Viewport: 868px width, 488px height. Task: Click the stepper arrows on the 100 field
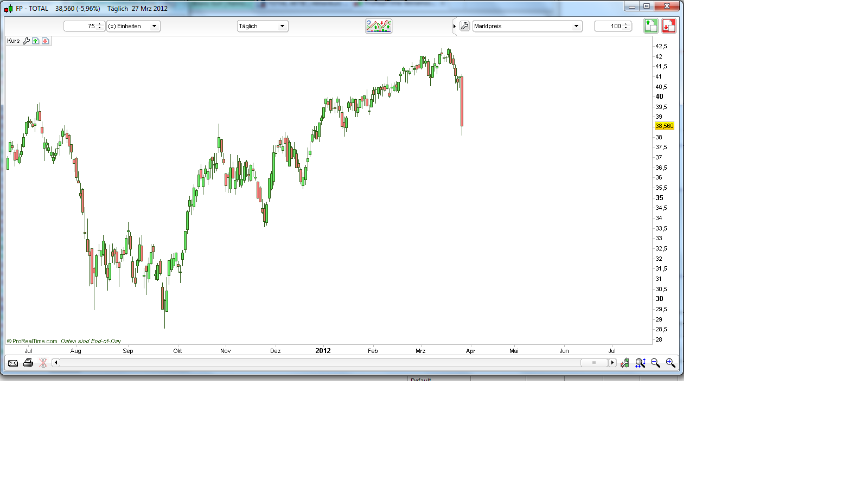click(x=626, y=26)
